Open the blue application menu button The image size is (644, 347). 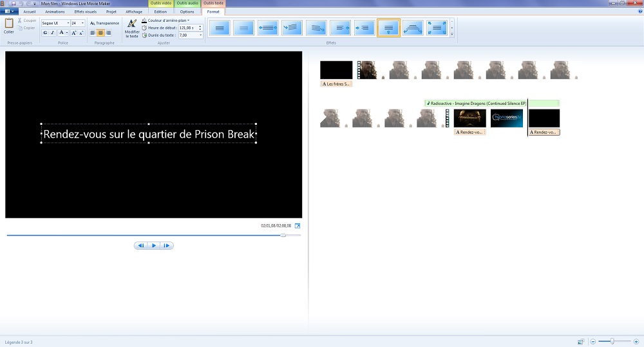tap(9, 12)
